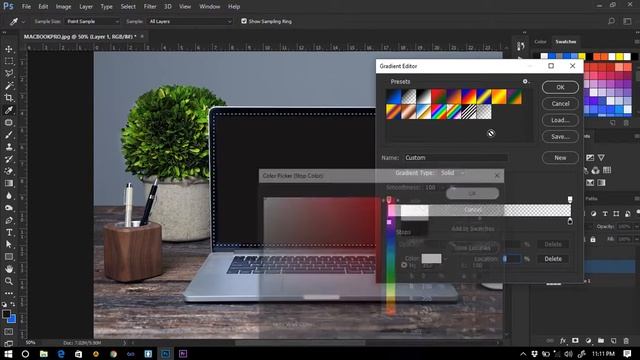
Task: Click OK in the Gradient Editor
Action: [560, 87]
